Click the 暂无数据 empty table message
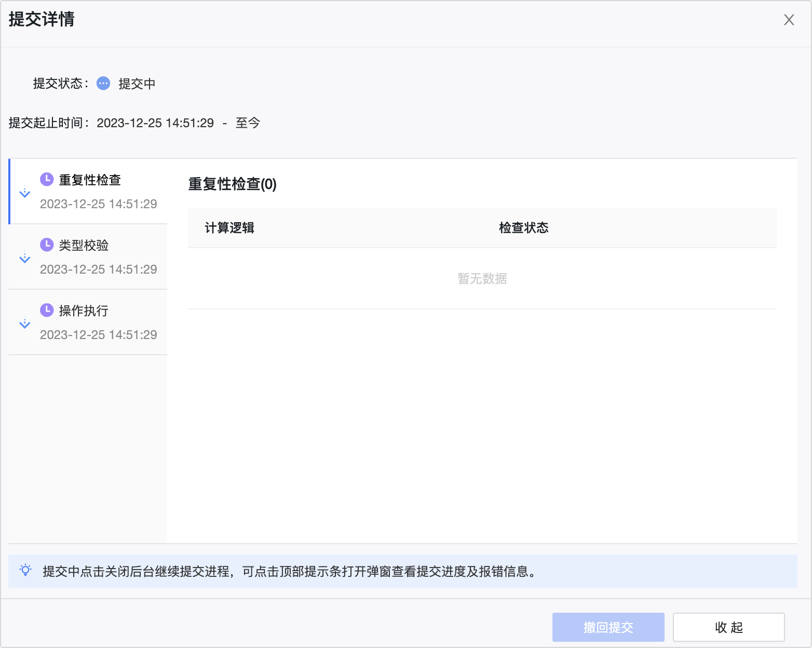The height and width of the screenshot is (648, 812). coord(482,279)
